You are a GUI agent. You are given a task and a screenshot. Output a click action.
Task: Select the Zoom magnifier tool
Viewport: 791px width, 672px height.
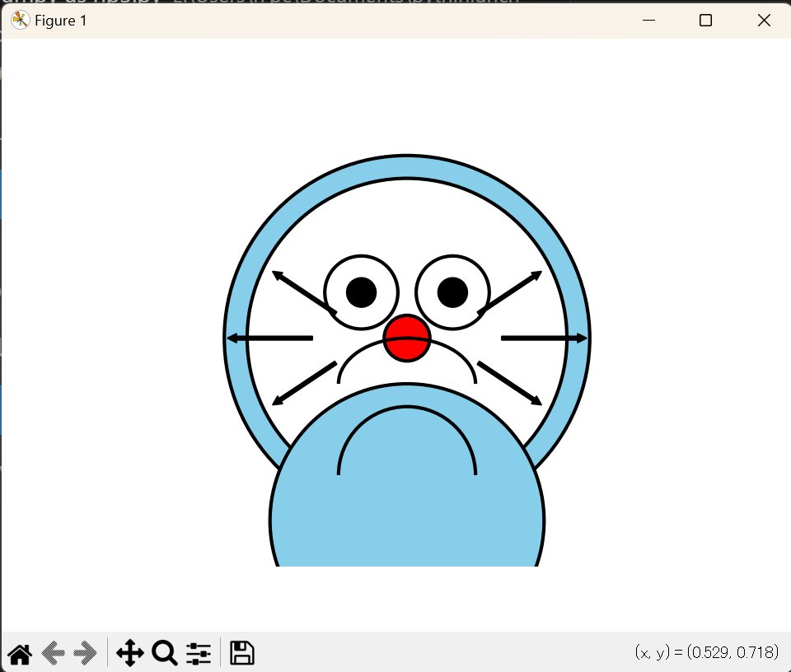click(x=165, y=653)
